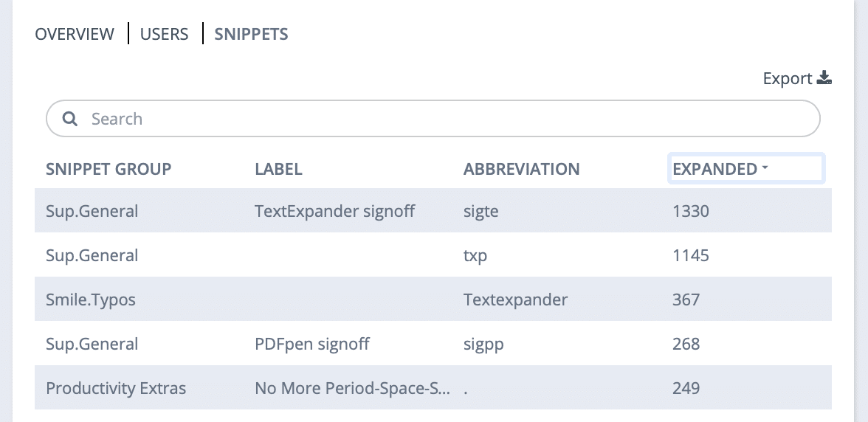Focus the Search input field

(x=433, y=118)
